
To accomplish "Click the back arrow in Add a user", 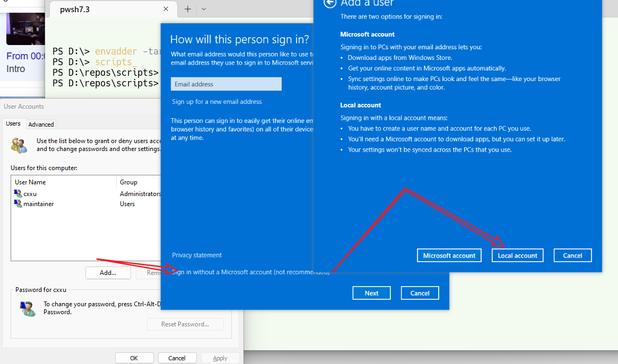I will 329,3.
